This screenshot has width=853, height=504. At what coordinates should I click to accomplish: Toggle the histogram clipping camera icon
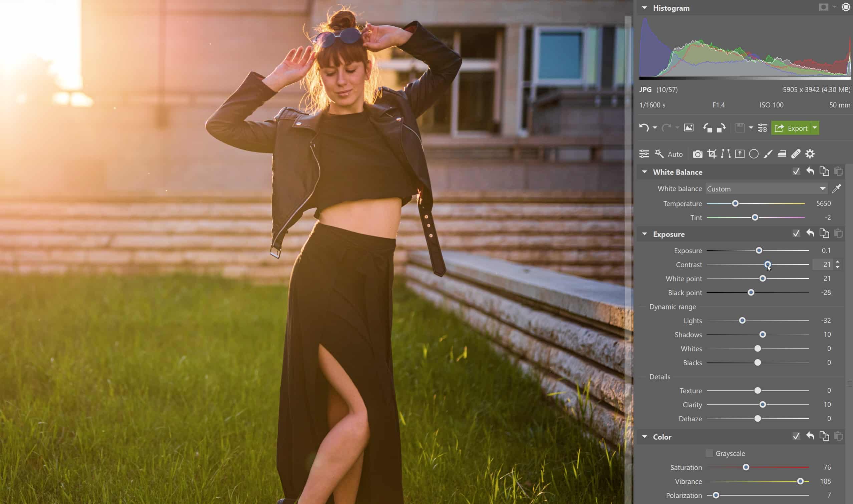tap(823, 7)
